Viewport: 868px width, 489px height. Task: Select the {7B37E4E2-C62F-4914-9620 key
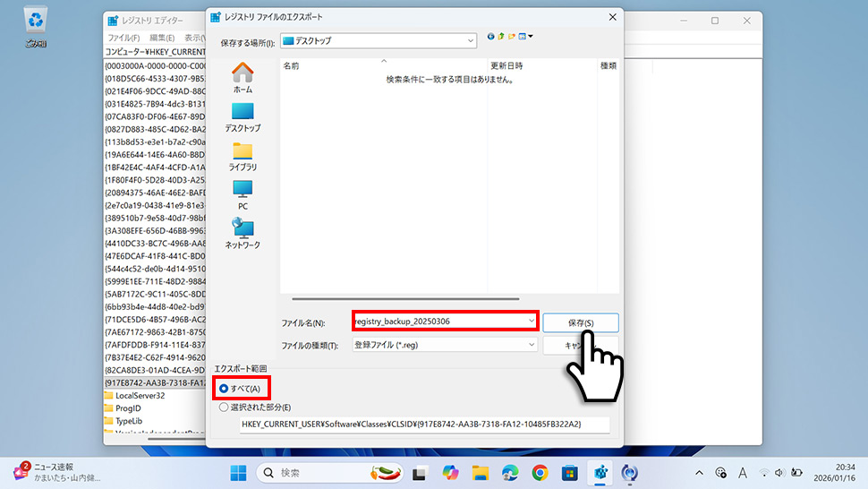coord(155,357)
